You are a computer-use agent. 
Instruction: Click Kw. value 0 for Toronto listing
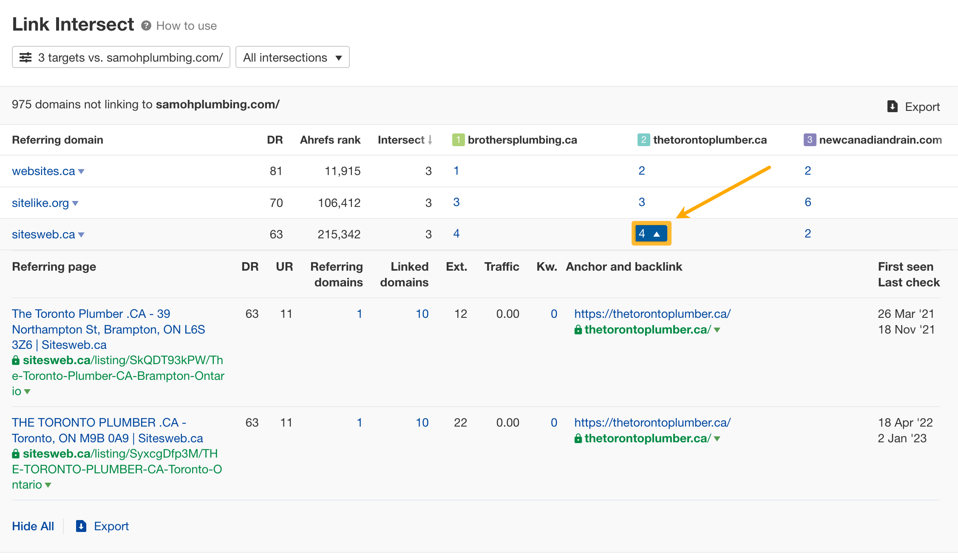pos(554,423)
